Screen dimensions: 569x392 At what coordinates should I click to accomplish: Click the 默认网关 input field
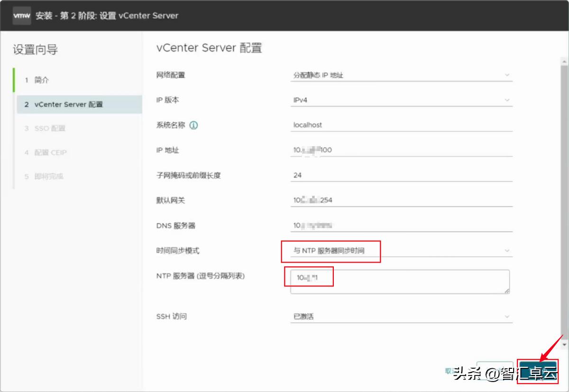(x=401, y=200)
